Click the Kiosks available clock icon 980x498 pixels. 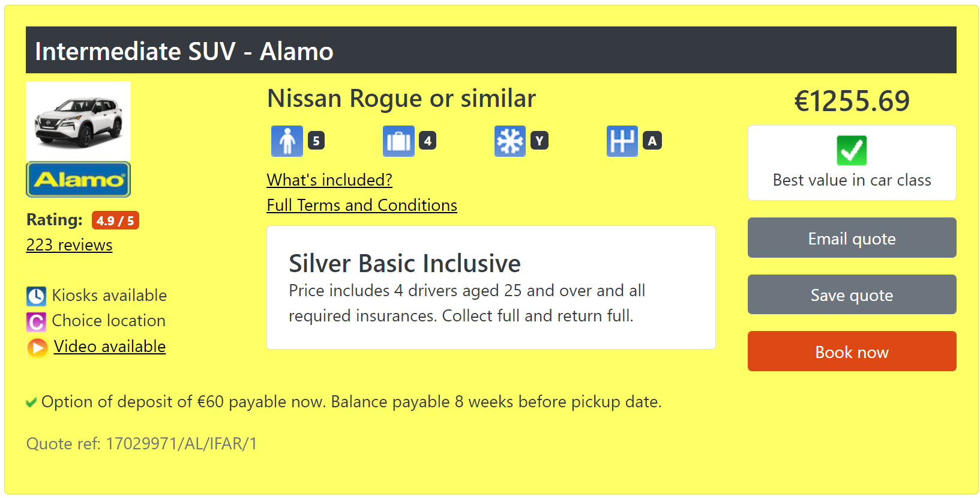pos(36,296)
